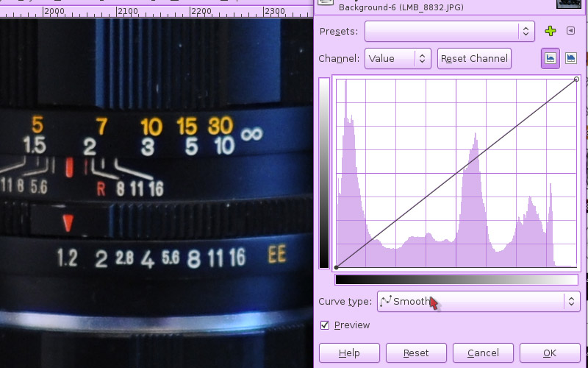Click the layer preview thumbnail in dialog header
This screenshot has width=588, height=368.
[569, 3]
